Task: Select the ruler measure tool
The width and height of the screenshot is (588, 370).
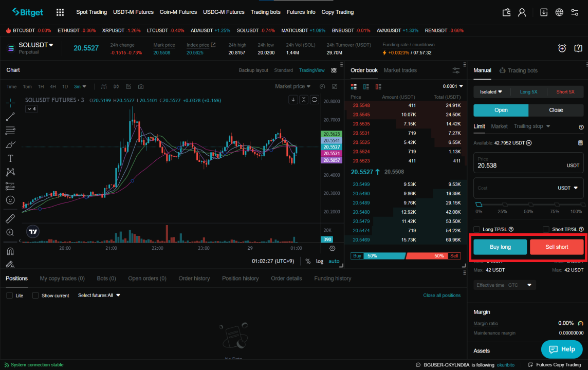Action: [x=10, y=218]
